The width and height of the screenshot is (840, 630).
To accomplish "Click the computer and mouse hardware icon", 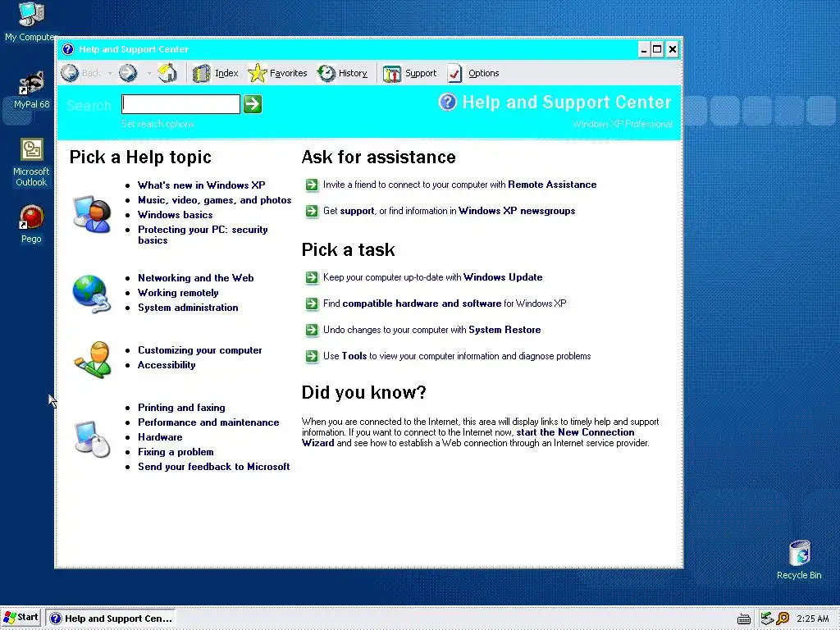I will [92, 438].
